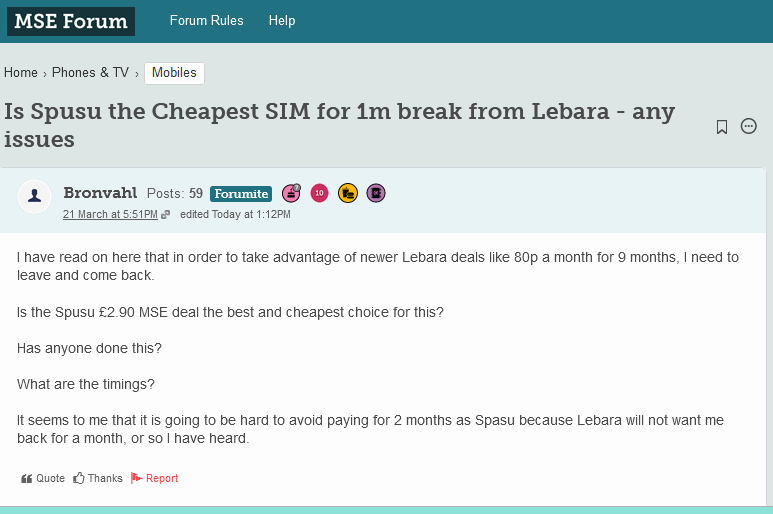Image resolution: width=773 pixels, height=514 pixels.
Task: Click the Quote icon under the post
Action: [27, 479]
